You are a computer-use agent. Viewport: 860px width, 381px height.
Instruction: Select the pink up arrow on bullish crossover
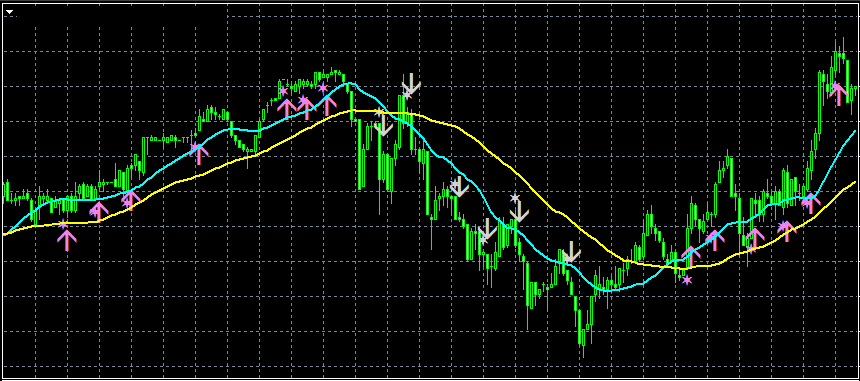690,257
